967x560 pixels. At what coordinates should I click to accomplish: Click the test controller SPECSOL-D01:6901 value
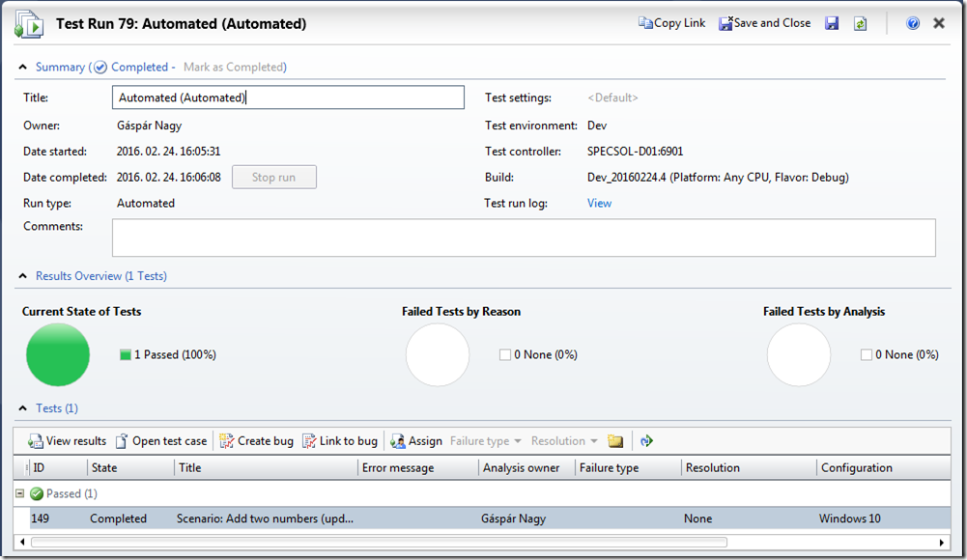pos(636,152)
